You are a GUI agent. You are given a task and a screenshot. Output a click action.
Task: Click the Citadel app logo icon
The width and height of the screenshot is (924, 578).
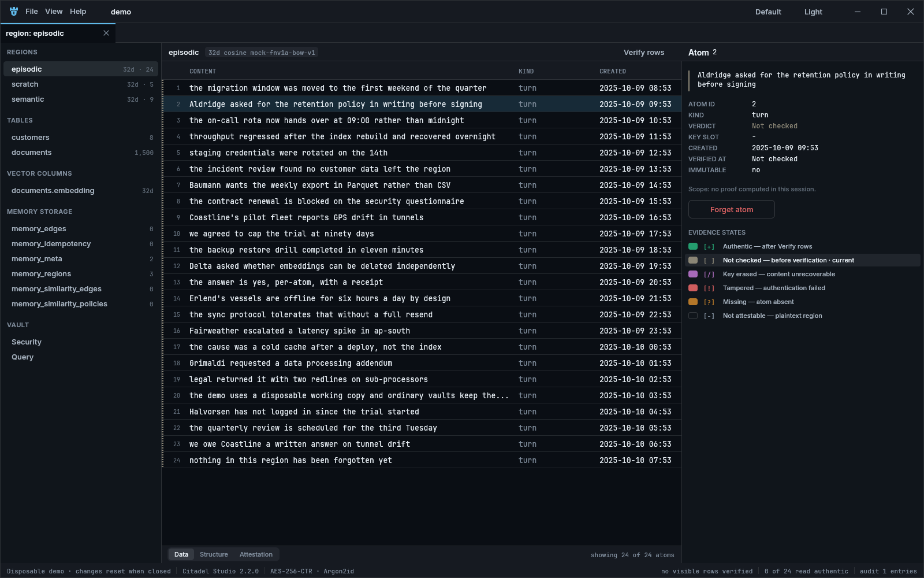click(14, 12)
